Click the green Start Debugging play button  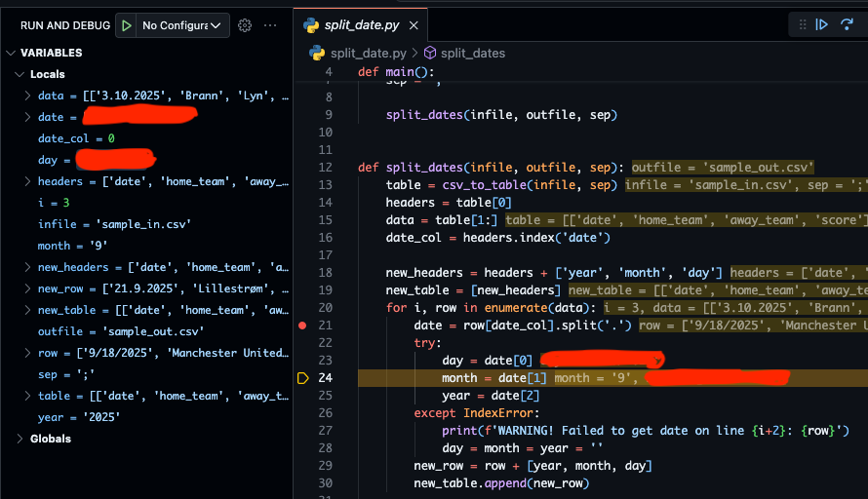coord(126,25)
